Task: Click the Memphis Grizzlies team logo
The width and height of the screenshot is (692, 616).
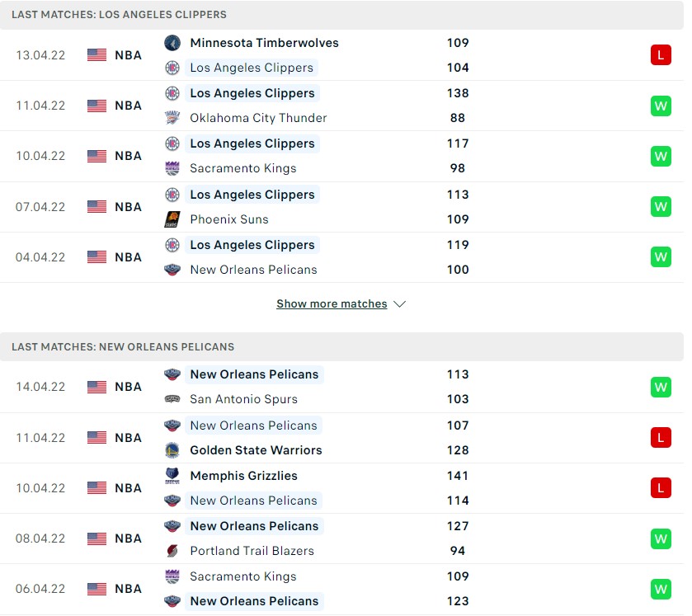Action: pos(173,476)
